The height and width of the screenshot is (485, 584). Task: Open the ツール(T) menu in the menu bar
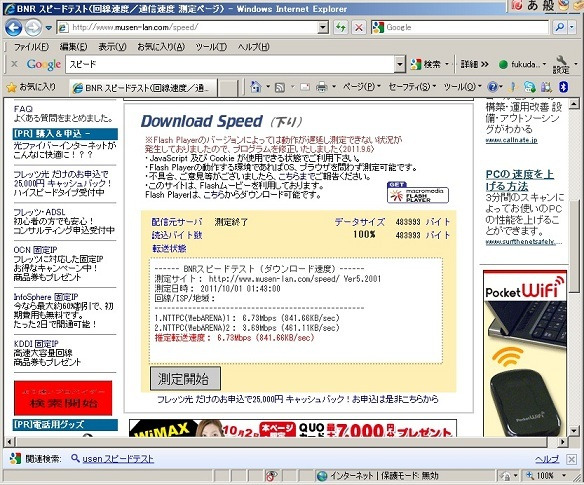click(x=211, y=47)
